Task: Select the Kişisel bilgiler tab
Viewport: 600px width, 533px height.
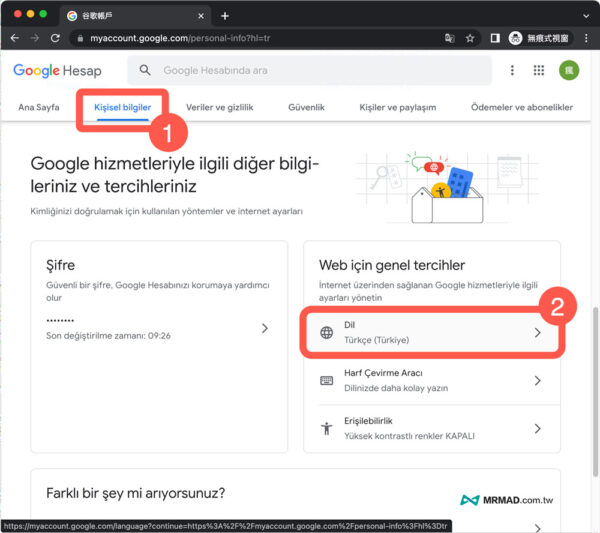Action: [122, 108]
